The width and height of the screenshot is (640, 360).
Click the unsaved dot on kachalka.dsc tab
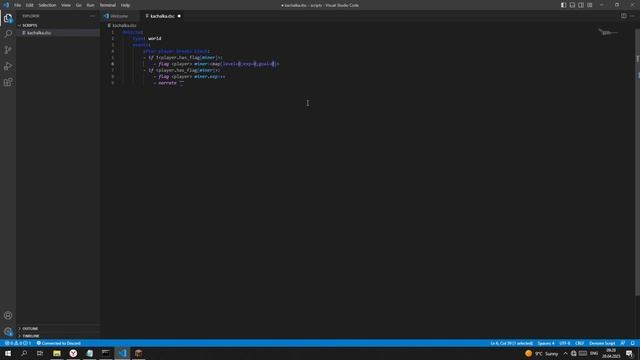[179, 16]
